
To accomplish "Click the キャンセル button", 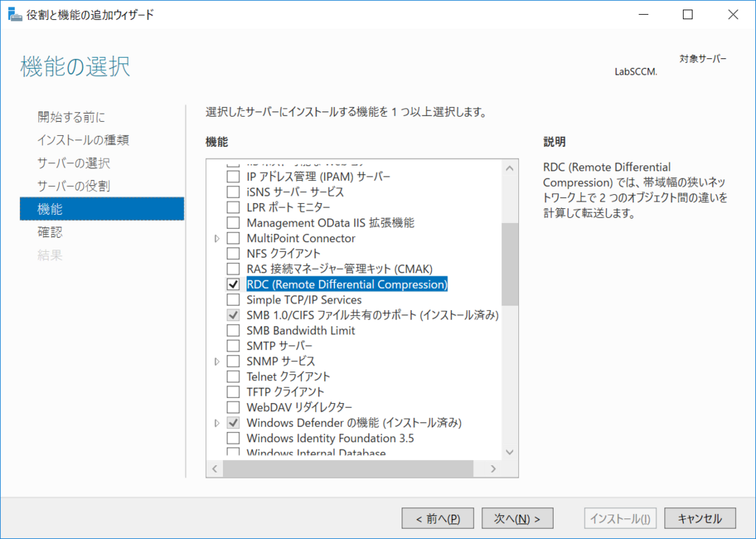I will [700, 518].
